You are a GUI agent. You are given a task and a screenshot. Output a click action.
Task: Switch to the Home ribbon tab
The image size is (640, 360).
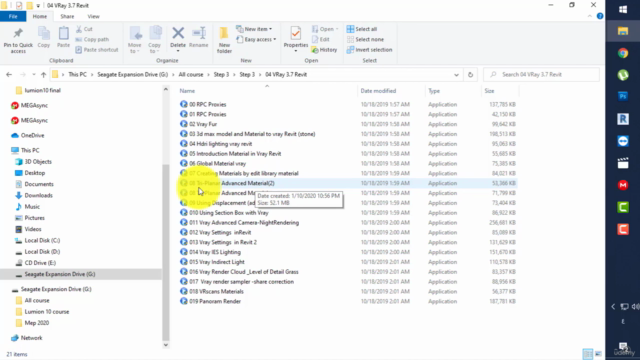click(x=40, y=16)
